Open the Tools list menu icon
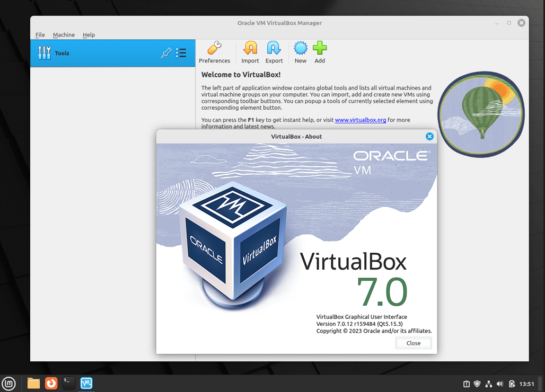 click(x=181, y=53)
